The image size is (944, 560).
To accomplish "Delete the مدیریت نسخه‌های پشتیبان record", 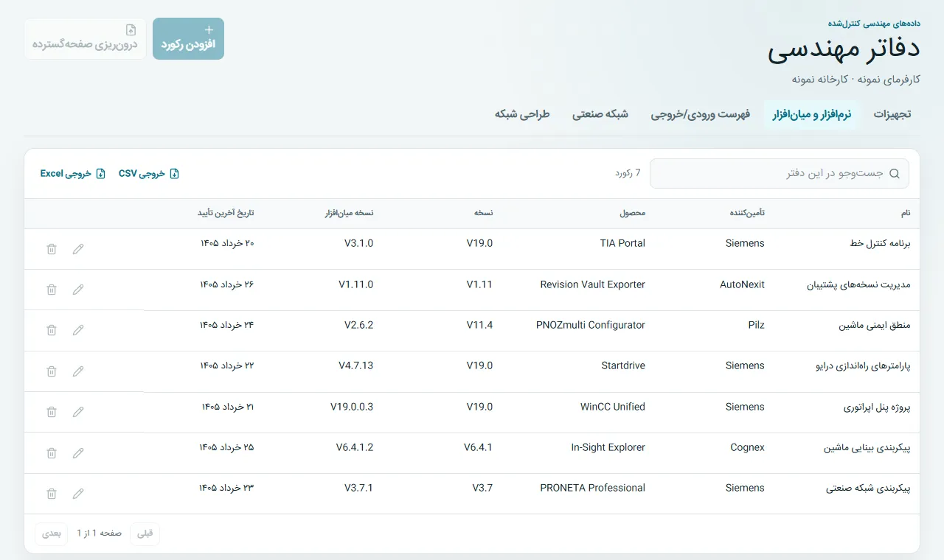I will coord(52,290).
